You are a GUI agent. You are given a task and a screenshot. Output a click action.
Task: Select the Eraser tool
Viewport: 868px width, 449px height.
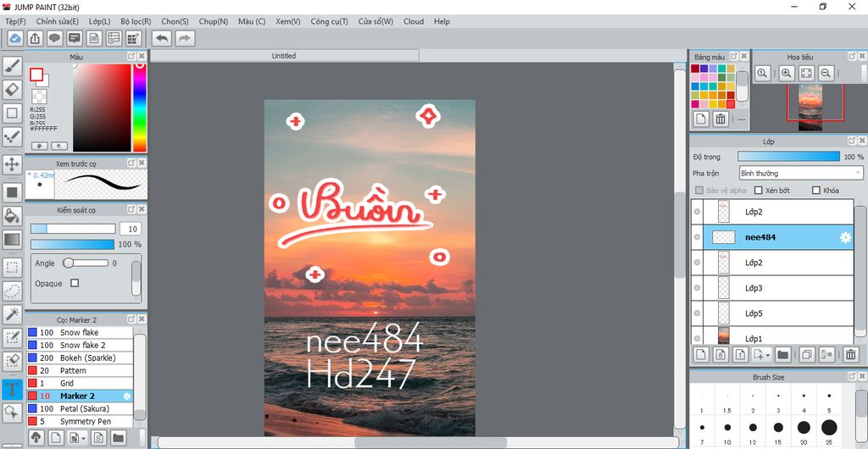12,89
